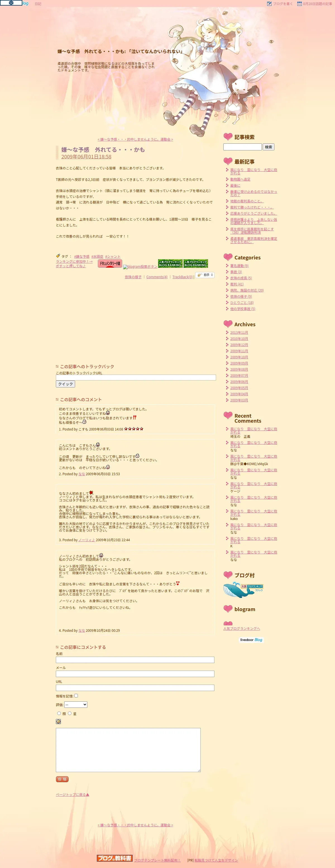Click the first green BLOG RANKING banner
Image resolution: width=335 pixels, height=868 pixels.
pyautogui.click(x=170, y=264)
